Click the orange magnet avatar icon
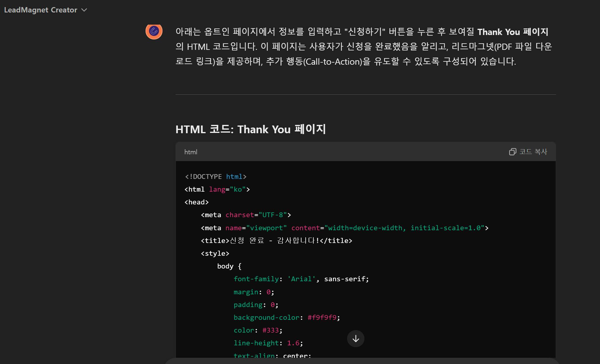The image size is (600, 364). (154, 31)
